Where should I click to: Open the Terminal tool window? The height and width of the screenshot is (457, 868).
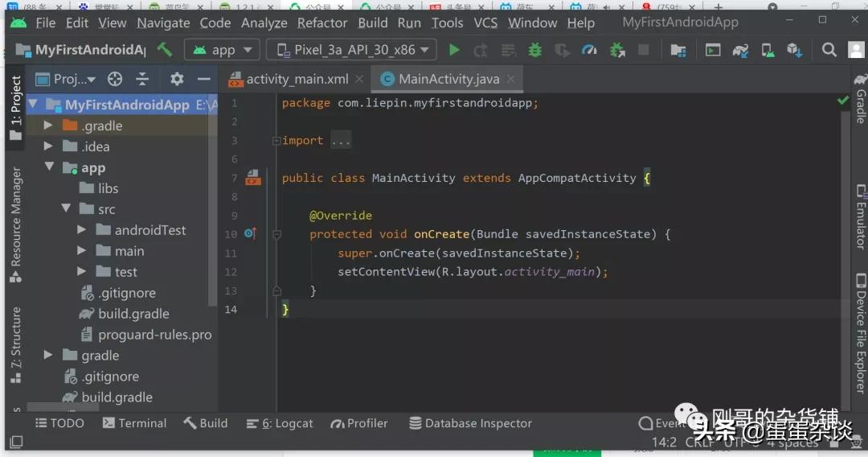point(134,423)
